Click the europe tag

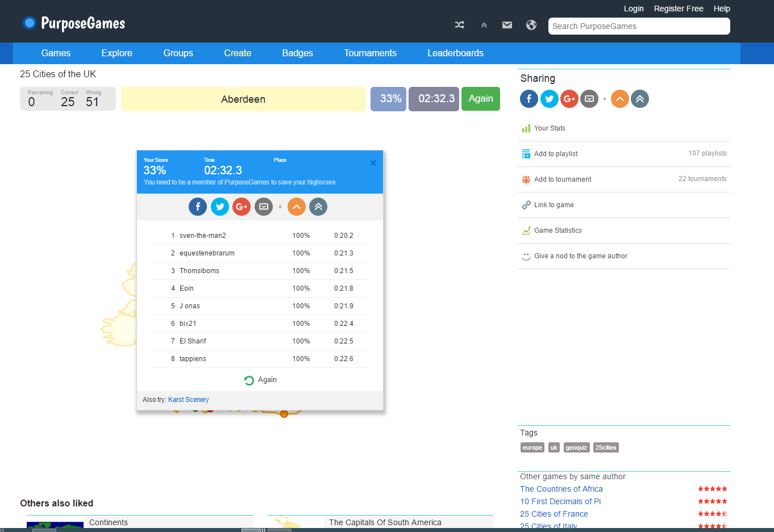click(532, 447)
